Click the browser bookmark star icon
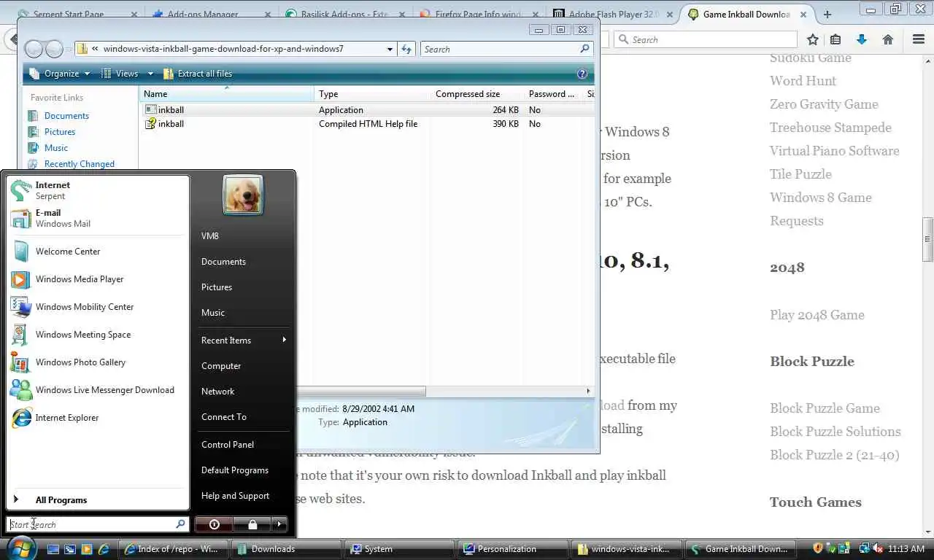This screenshot has height=560, width=934. [813, 39]
